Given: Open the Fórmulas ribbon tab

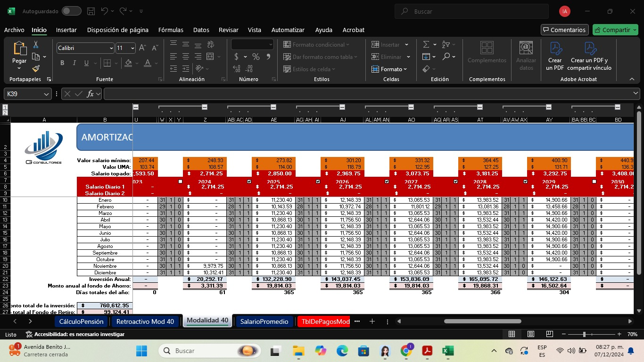Looking at the screenshot, I should 171,30.
